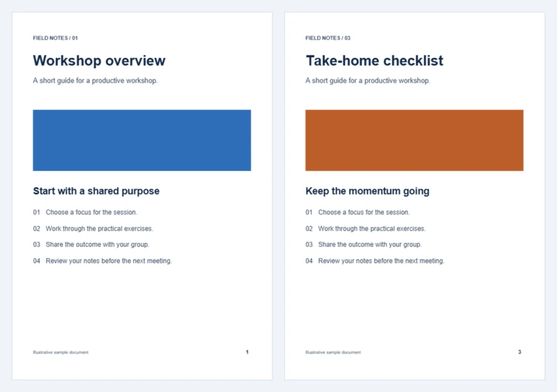Select the "Start with a shared purpose" heading

coord(96,191)
